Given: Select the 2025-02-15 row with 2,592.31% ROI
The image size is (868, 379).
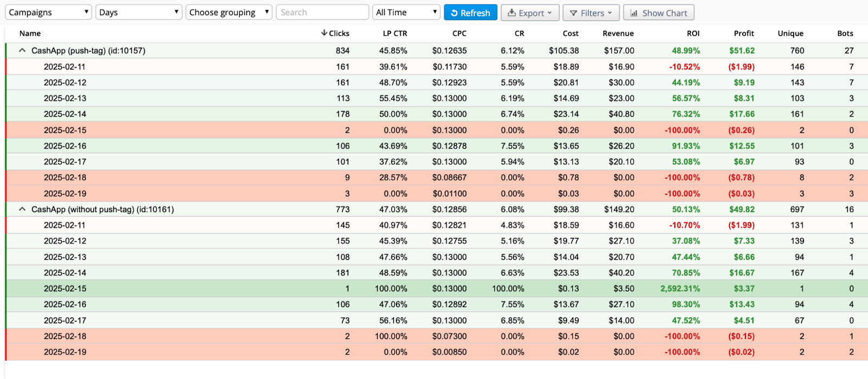Looking at the screenshot, I should coord(65,288).
